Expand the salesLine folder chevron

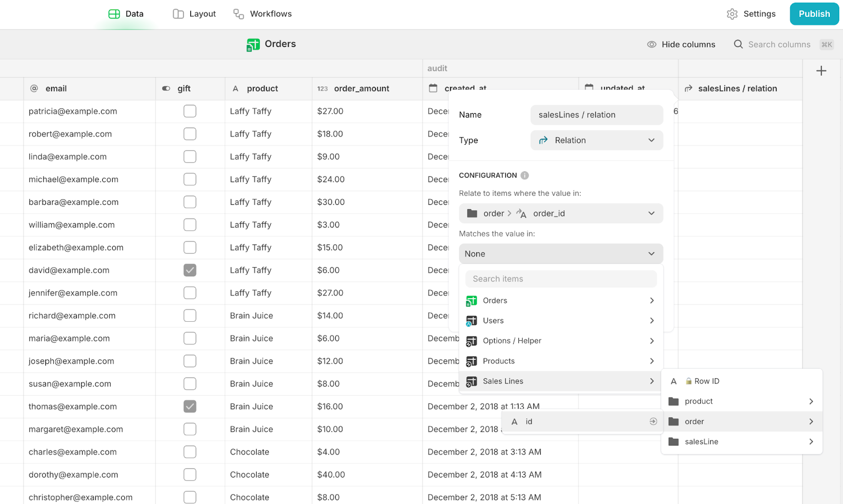(x=811, y=442)
